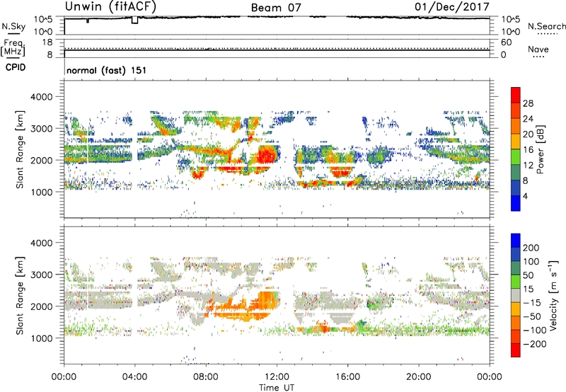Click the 'Slant Range [km]' label of velocity panel
Image resolution: width=566 pixels, height=392 pixels.
tap(20, 295)
